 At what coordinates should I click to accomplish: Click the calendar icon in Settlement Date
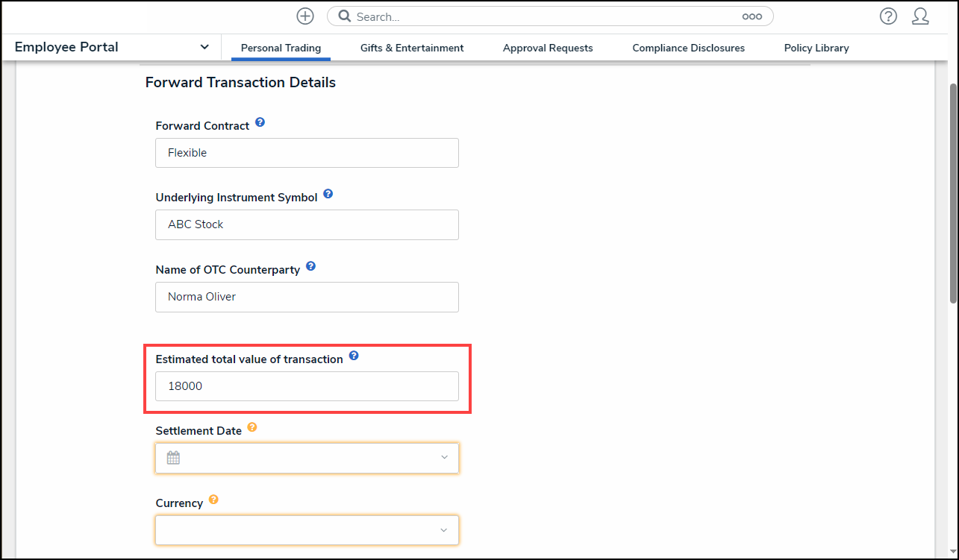tap(173, 458)
